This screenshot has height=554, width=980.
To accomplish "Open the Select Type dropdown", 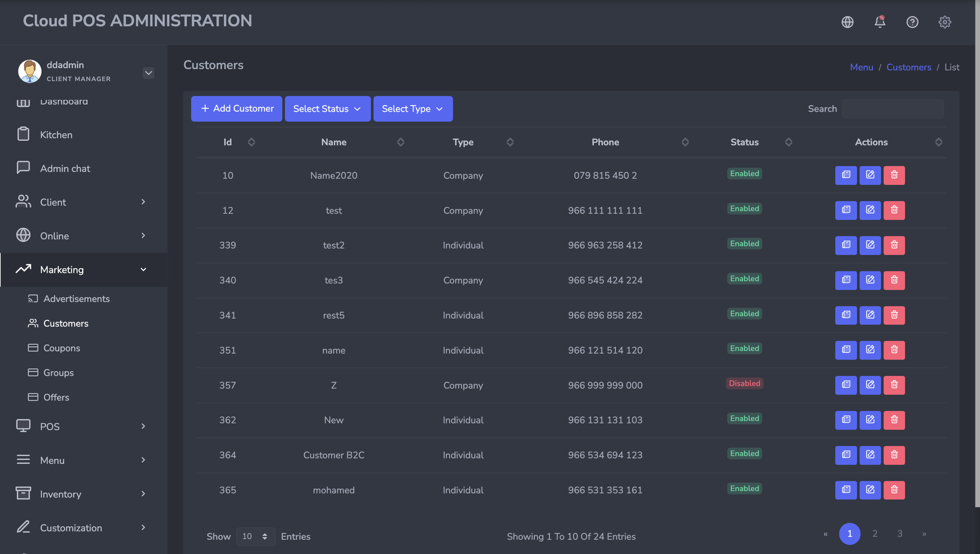I will click(x=413, y=109).
